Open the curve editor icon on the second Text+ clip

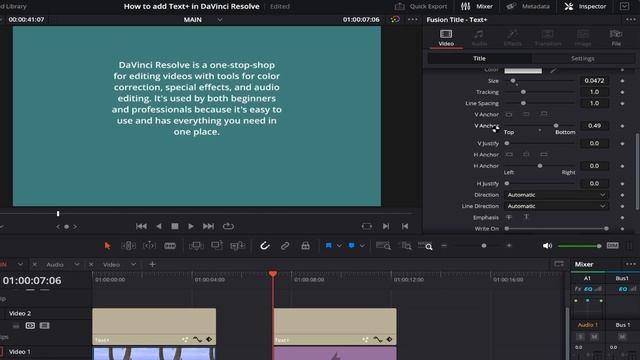tap(378, 340)
